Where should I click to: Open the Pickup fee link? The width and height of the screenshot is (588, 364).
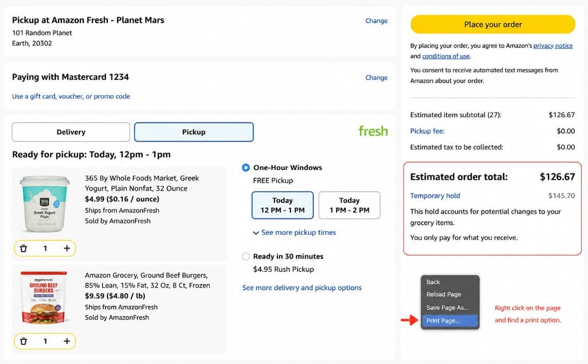427,131
